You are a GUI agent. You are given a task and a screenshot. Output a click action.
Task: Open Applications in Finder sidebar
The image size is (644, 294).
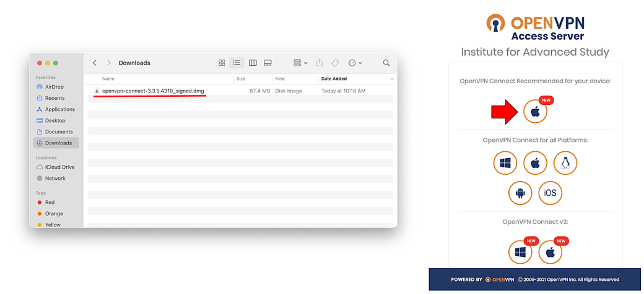(59, 109)
